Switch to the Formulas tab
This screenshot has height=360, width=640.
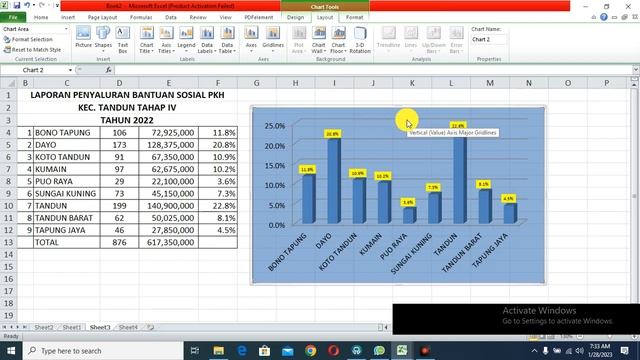click(141, 17)
